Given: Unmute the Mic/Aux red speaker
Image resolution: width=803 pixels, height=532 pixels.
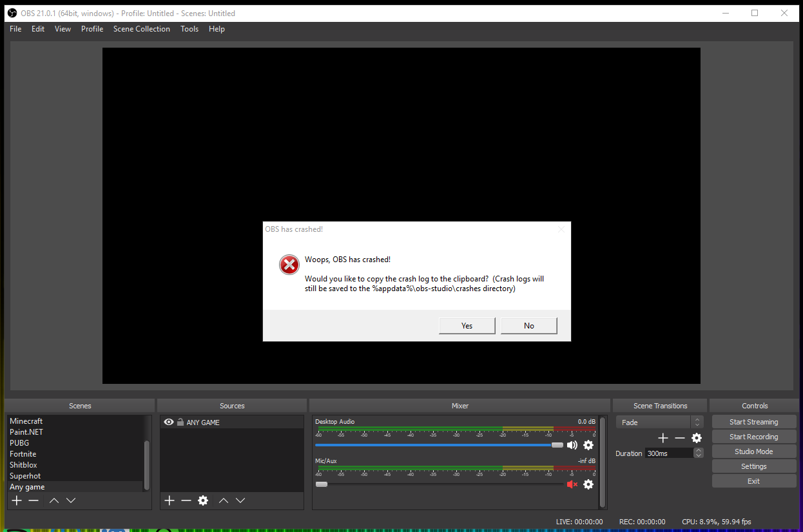Looking at the screenshot, I should [x=572, y=484].
